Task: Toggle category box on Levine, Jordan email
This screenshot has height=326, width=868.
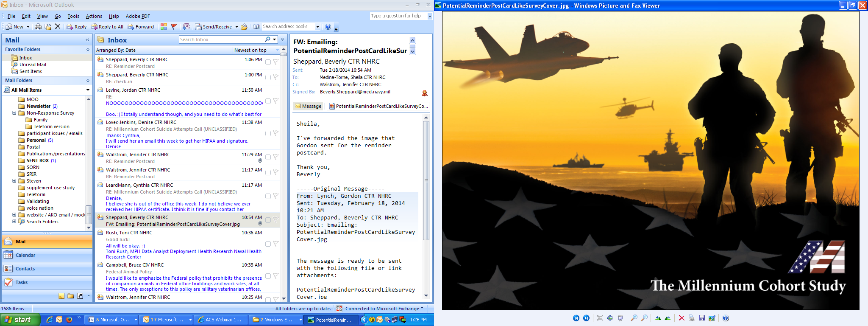Action: [x=268, y=101]
